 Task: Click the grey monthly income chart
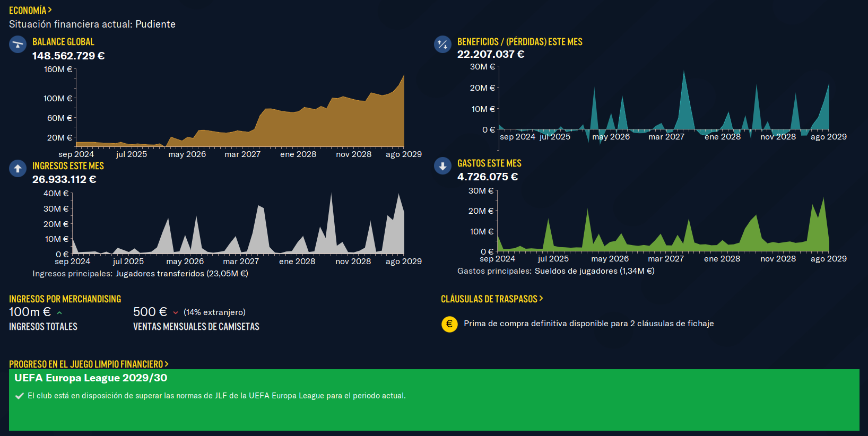coord(238,224)
